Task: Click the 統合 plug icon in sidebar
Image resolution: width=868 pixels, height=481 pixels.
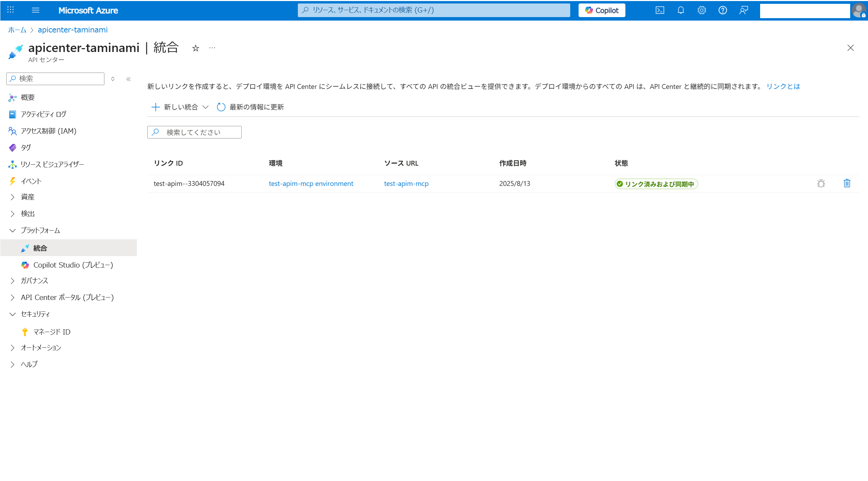Action: 25,248
